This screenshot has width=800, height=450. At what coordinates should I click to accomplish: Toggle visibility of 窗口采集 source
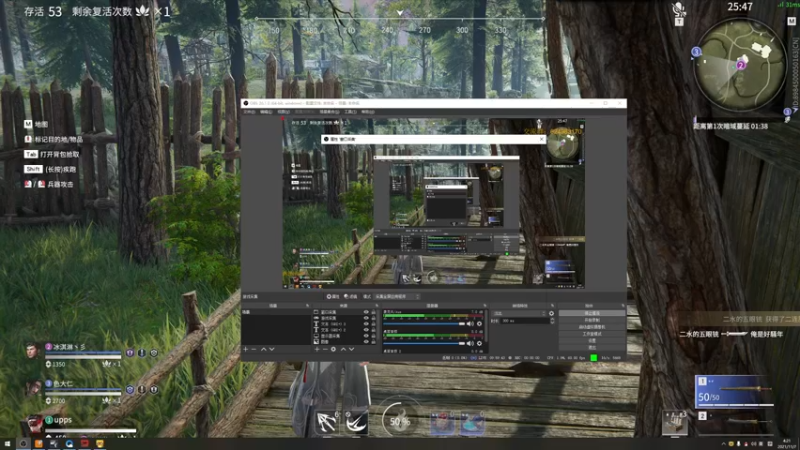366,312
